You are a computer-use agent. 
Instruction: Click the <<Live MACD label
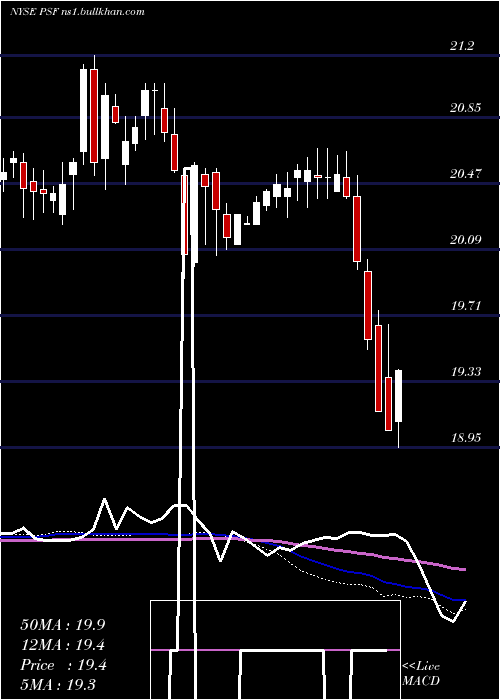click(x=421, y=673)
